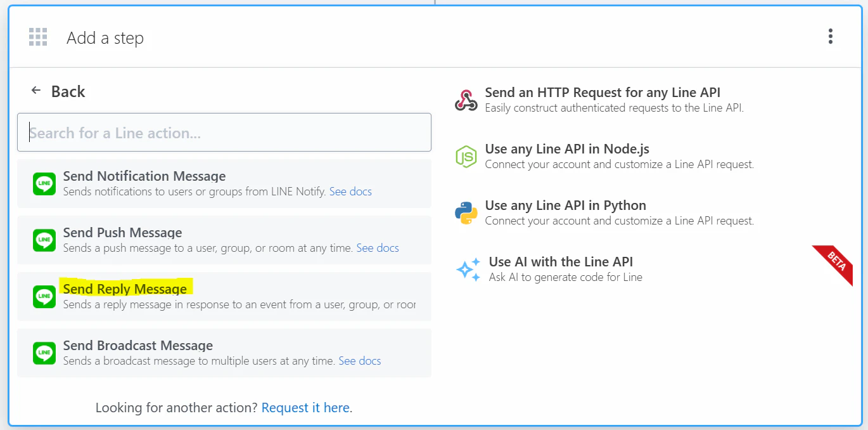Open See docs for Send Broadcast Message
868x430 pixels.
pyautogui.click(x=360, y=361)
